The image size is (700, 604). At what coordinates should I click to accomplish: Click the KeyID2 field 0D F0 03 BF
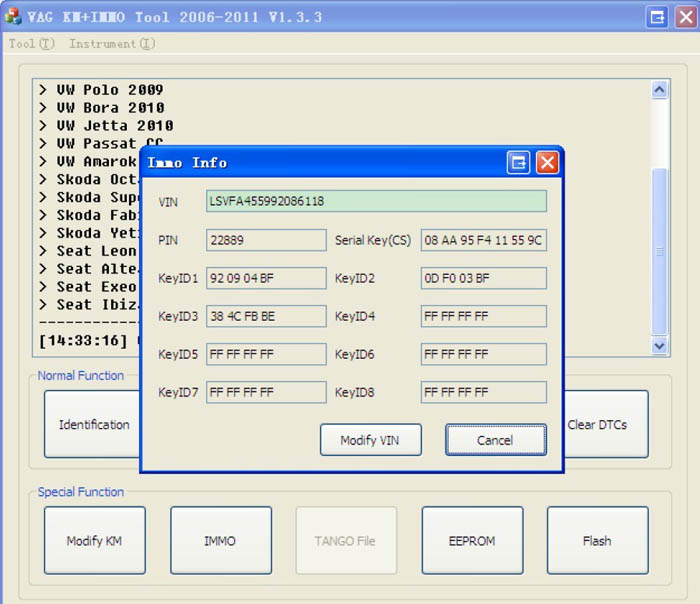pos(484,278)
